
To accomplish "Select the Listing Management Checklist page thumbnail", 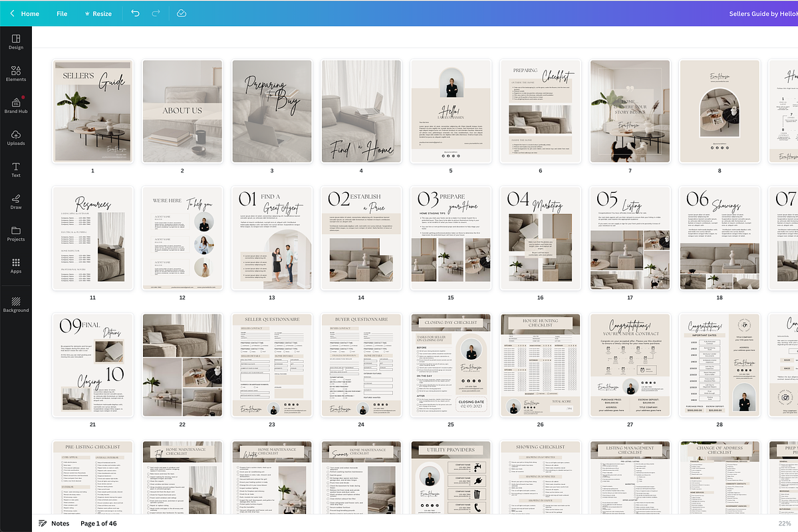I will [630, 477].
